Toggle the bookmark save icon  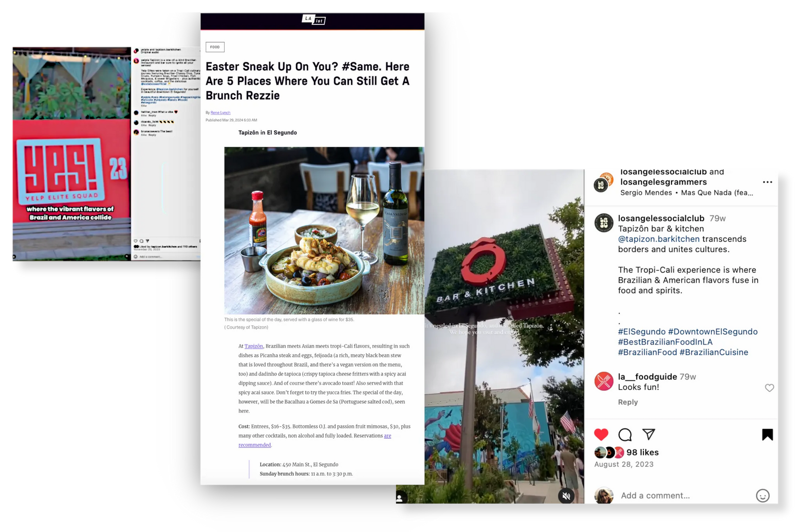click(767, 434)
